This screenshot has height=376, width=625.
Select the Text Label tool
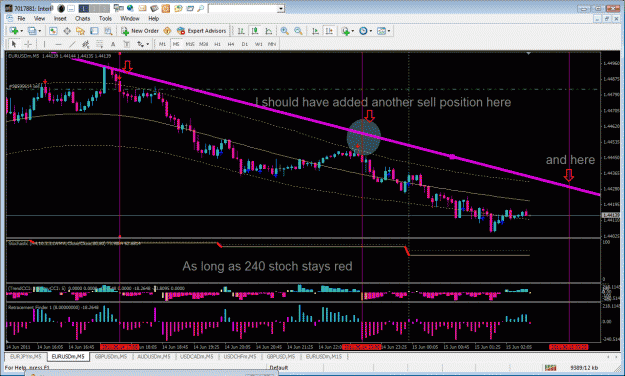click(x=127, y=44)
